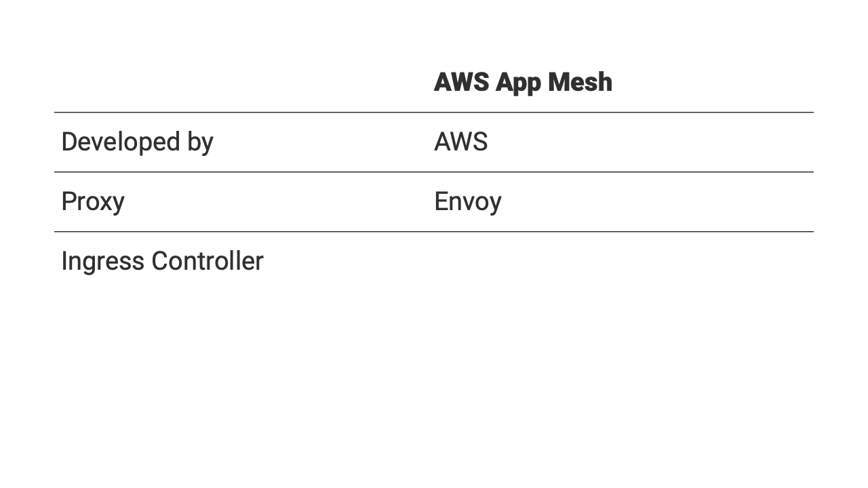Click the word Controller in last row

pos(207,261)
